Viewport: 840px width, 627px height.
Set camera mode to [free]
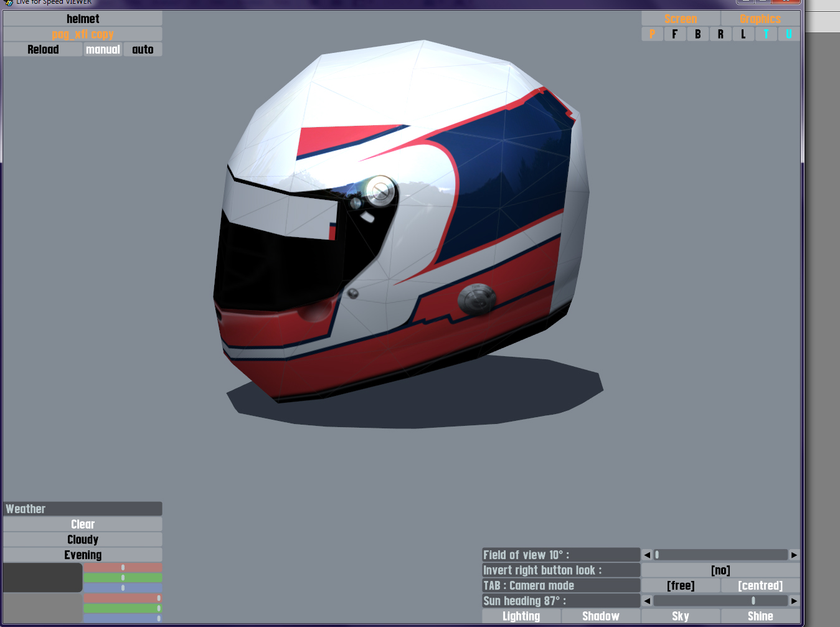pos(681,585)
